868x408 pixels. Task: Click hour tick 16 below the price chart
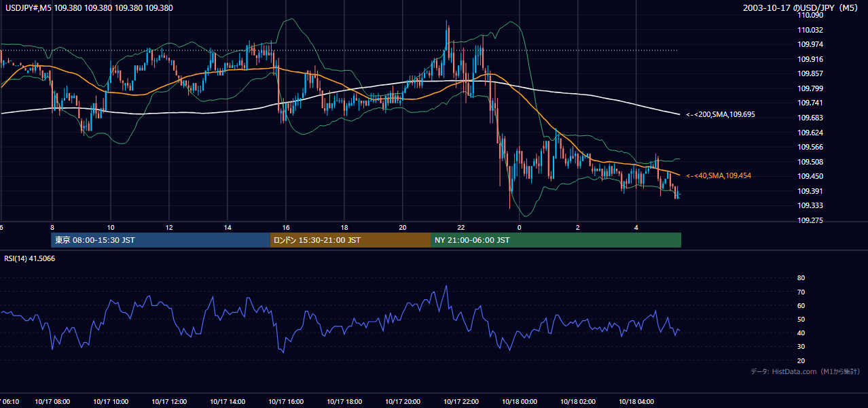tap(286, 227)
